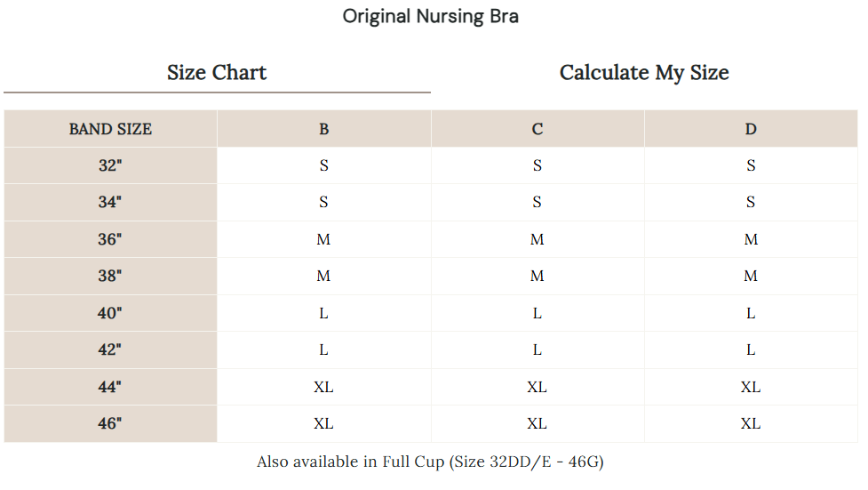Click the BAND SIZE column header
The width and height of the screenshot is (868, 490).
110,129
